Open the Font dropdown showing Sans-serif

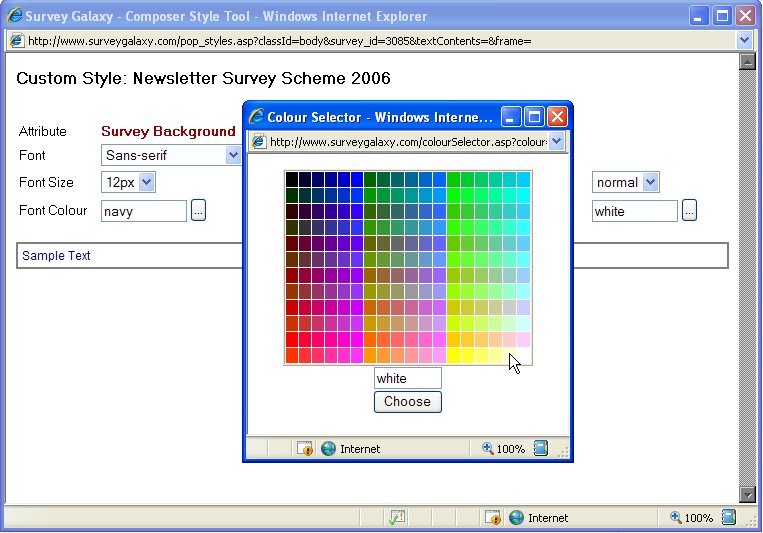coord(171,155)
